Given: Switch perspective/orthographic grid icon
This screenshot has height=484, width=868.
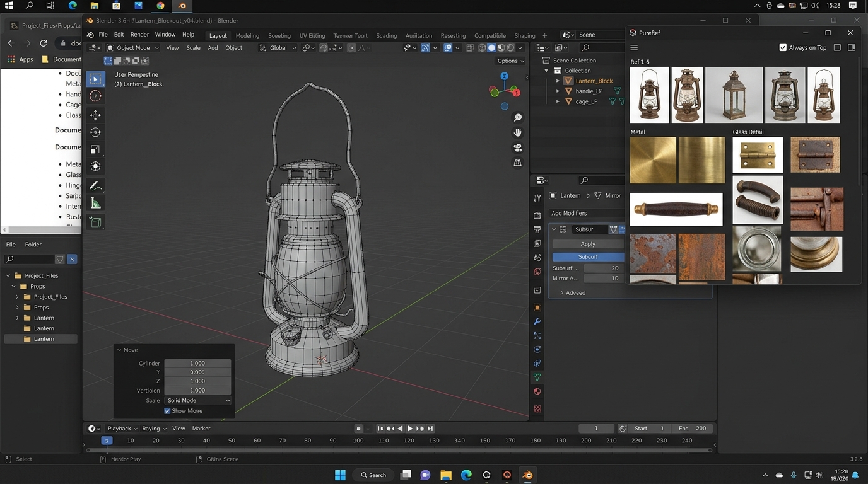Looking at the screenshot, I should tap(518, 163).
